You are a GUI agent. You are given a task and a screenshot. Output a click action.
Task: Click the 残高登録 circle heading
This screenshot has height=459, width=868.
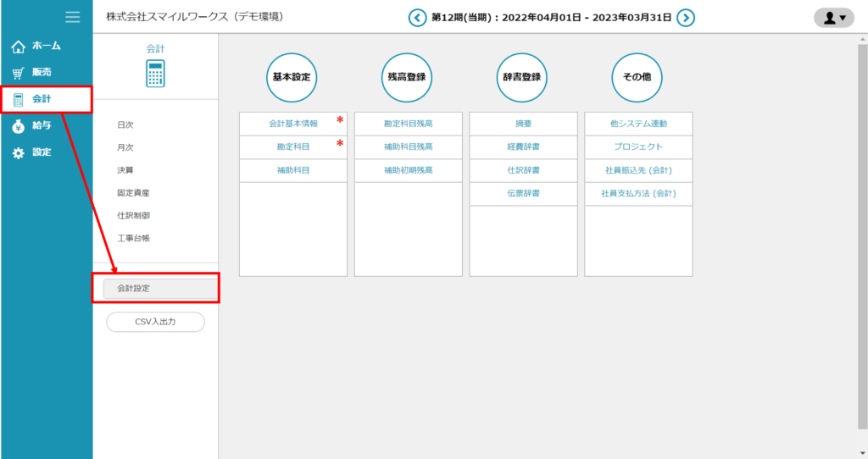click(x=407, y=77)
